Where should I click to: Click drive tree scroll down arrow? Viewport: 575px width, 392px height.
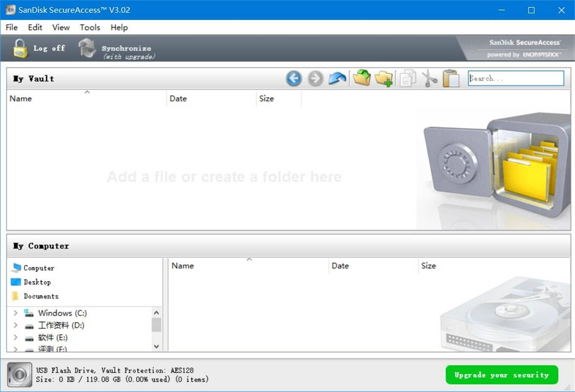click(156, 346)
